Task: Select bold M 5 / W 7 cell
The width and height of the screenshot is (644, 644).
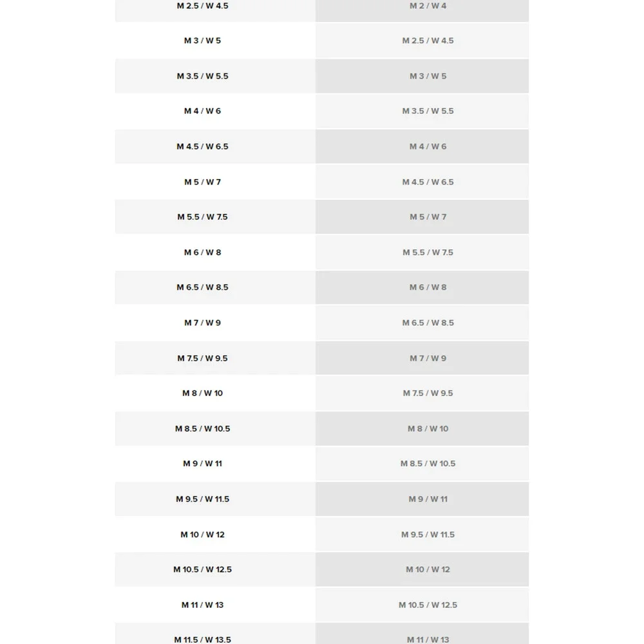Action: click(202, 182)
